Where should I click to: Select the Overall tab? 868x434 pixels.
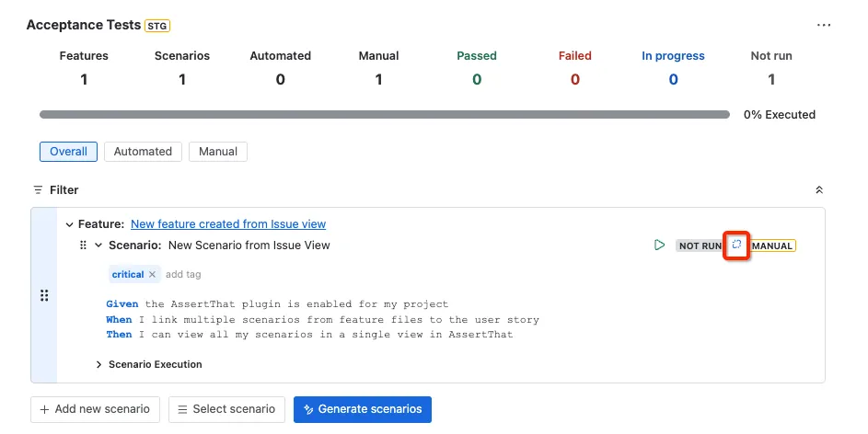pos(69,152)
